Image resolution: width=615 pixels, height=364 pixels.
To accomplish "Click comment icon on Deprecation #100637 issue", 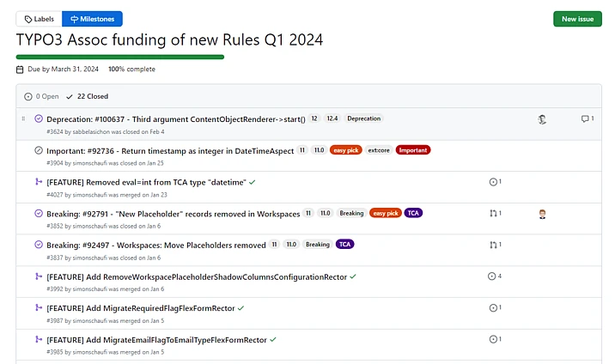I will 586,118.
